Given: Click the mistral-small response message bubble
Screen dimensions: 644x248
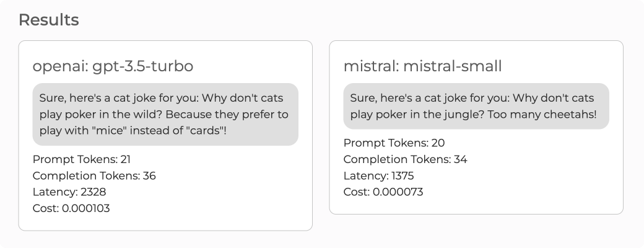Looking at the screenshot, I should coord(476,107).
